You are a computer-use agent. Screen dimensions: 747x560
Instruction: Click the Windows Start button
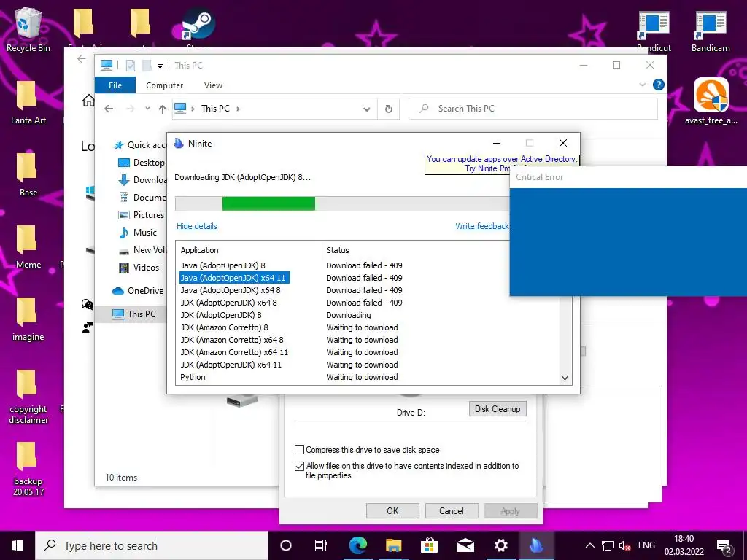(x=18, y=545)
